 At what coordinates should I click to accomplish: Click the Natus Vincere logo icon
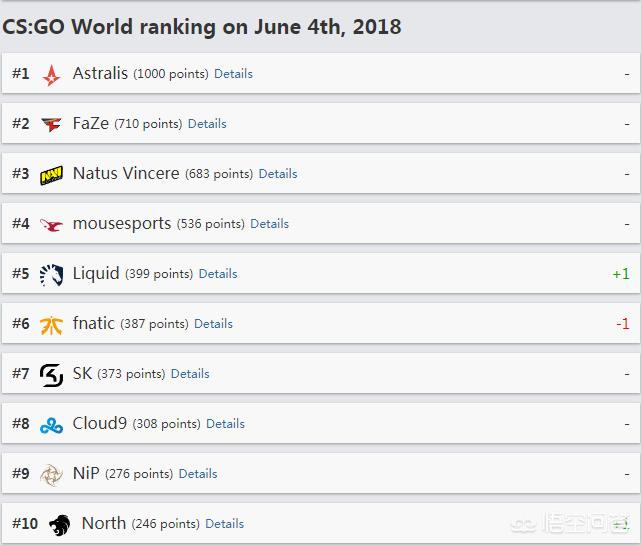(51, 175)
